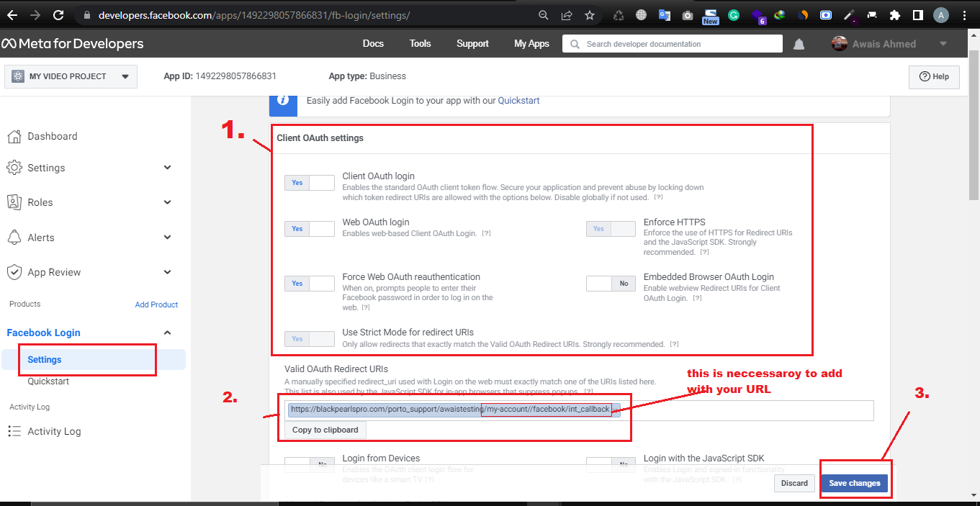The height and width of the screenshot is (506, 980).
Task: Open the Docs menu
Action: point(373,44)
